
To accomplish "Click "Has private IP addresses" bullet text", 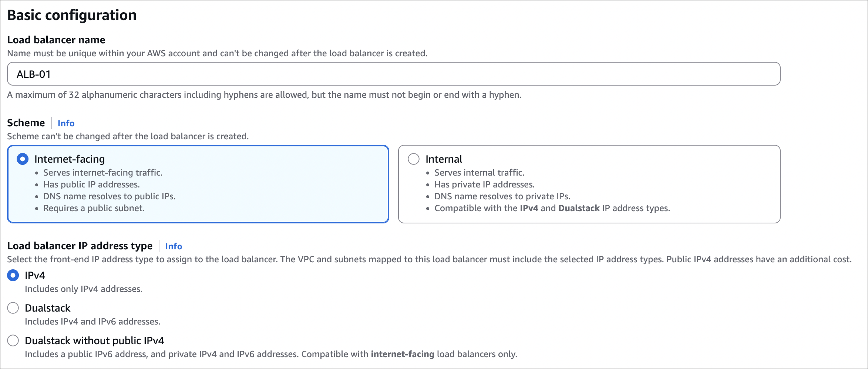I will pyautogui.click(x=484, y=184).
